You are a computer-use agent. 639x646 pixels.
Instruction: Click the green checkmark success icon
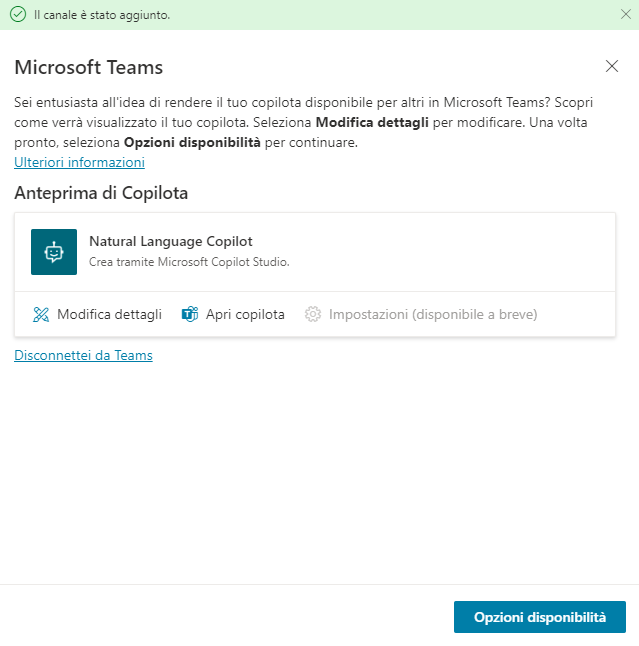(x=18, y=15)
